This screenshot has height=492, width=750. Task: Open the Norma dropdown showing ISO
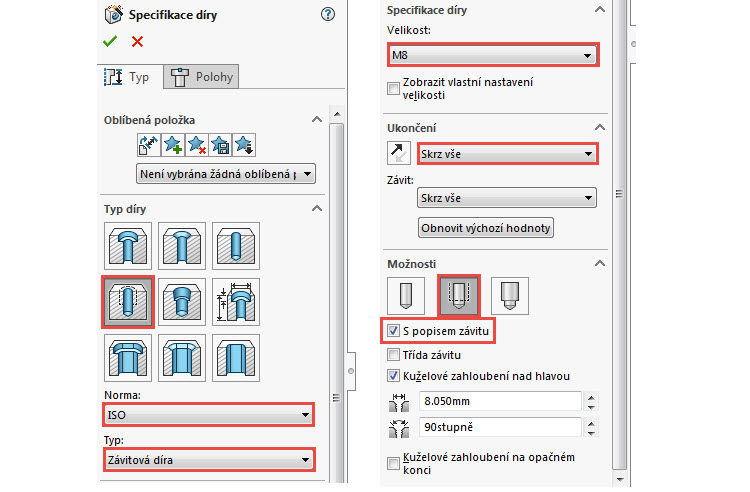pos(209,415)
